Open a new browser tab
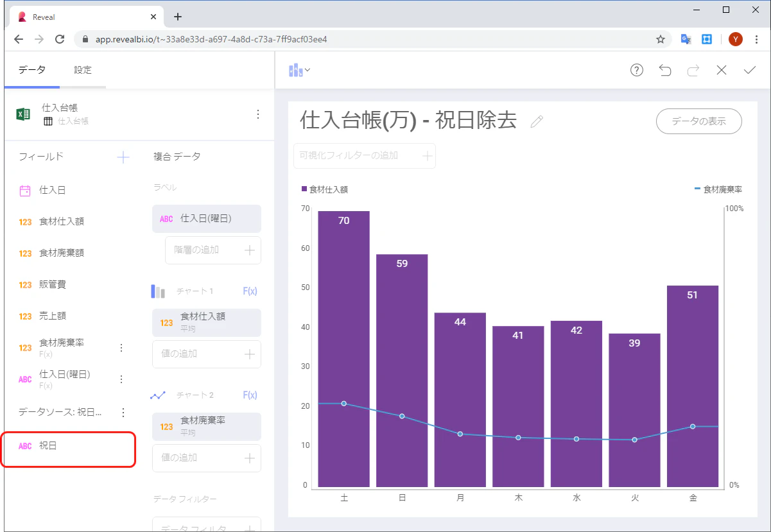 click(x=178, y=17)
